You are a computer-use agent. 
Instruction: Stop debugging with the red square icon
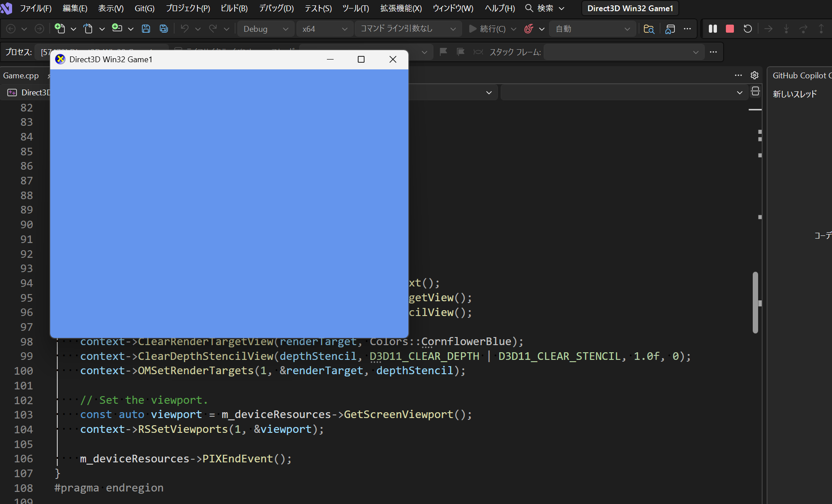click(x=730, y=29)
